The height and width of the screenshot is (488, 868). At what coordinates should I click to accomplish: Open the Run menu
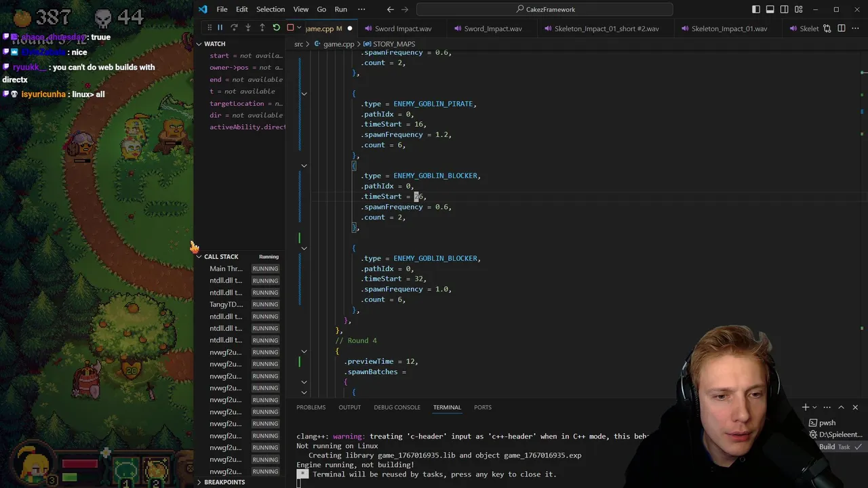point(341,9)
